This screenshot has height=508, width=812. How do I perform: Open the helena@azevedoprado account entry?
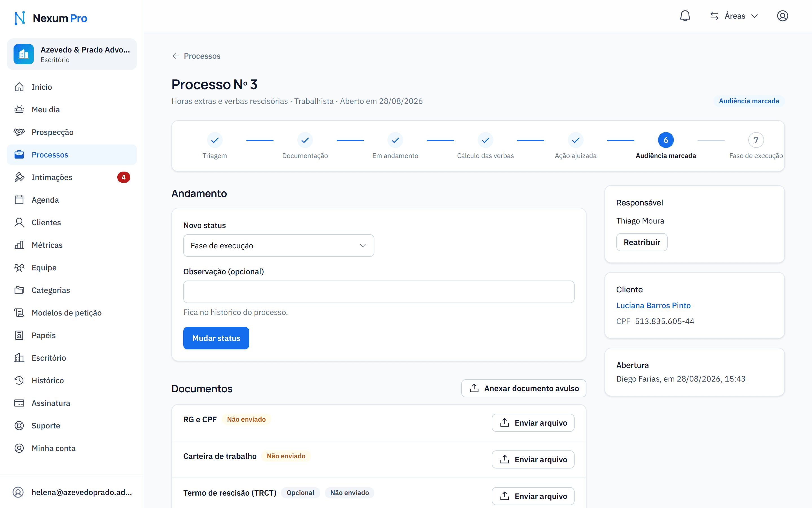point(72,492)
